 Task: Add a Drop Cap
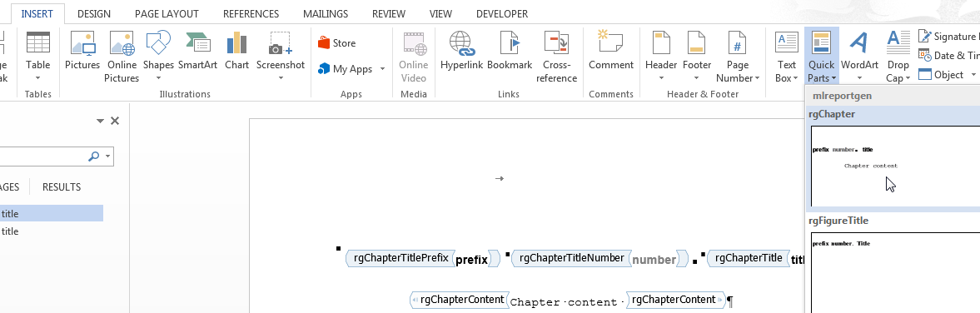coord(898,57)
